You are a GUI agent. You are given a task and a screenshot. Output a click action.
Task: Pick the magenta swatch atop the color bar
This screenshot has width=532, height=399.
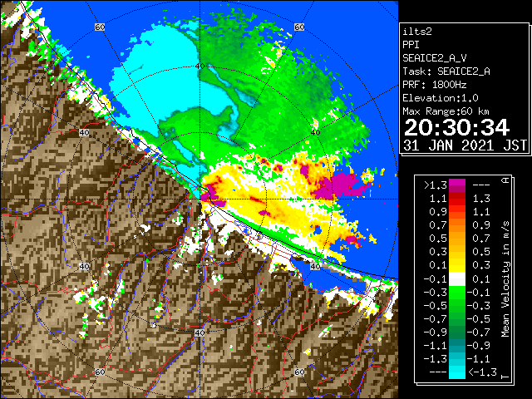pyautogui.click(x=457, y=183)
